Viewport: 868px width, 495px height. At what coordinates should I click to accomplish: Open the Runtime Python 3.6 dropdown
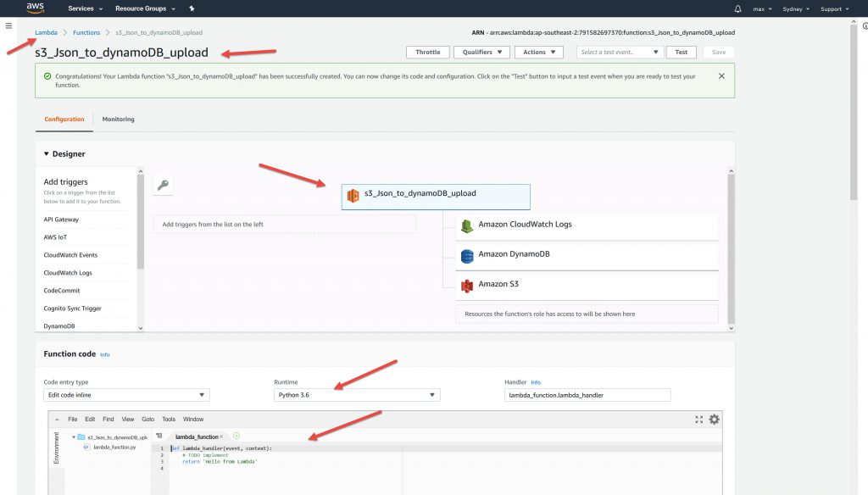[356, 395]
